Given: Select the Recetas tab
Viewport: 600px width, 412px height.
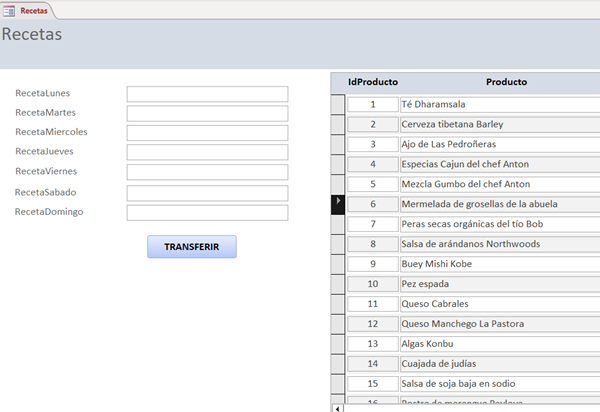Looking at the screenshot, I should click(x=33, y=9).
